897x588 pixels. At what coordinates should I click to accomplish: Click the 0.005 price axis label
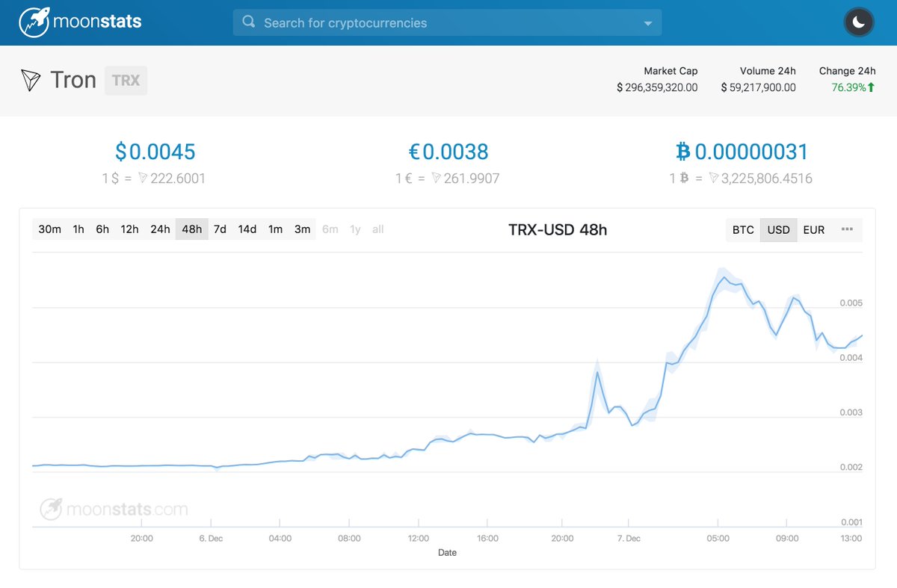pyautogui.click(x=851, y=303)
